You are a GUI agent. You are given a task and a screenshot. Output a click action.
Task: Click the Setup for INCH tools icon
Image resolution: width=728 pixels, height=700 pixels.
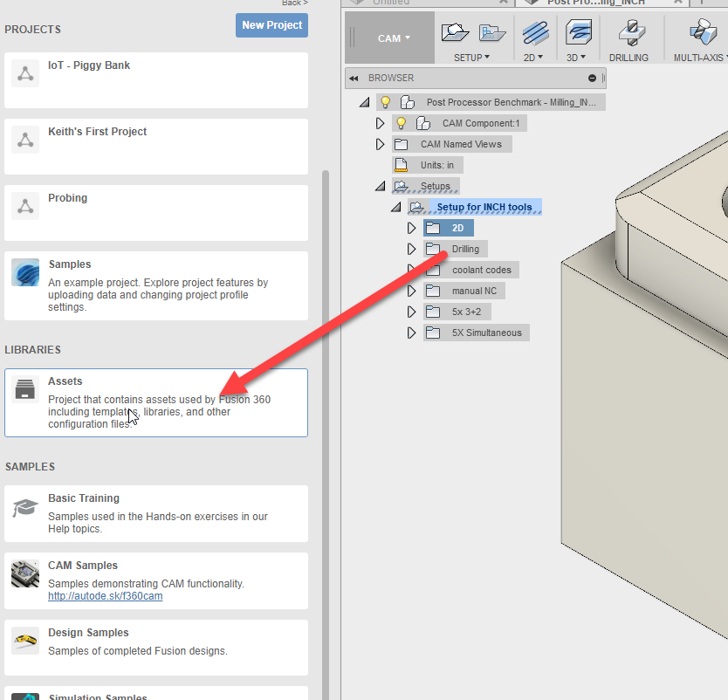pos(416,207)
